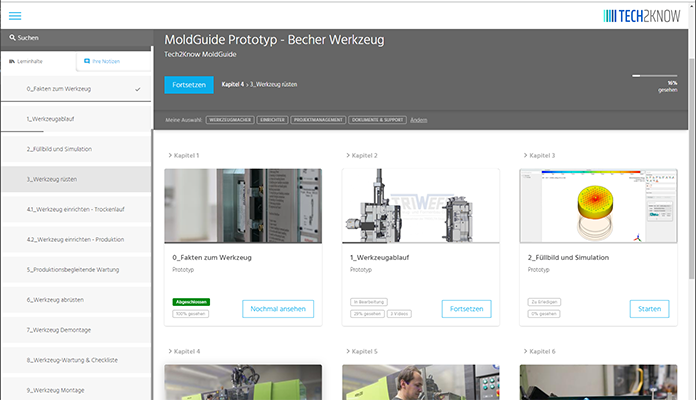Open the Kapitel 4 card thumbnail
The width and height of the screenshot is (696, 400).
click(x=243, y=382)
